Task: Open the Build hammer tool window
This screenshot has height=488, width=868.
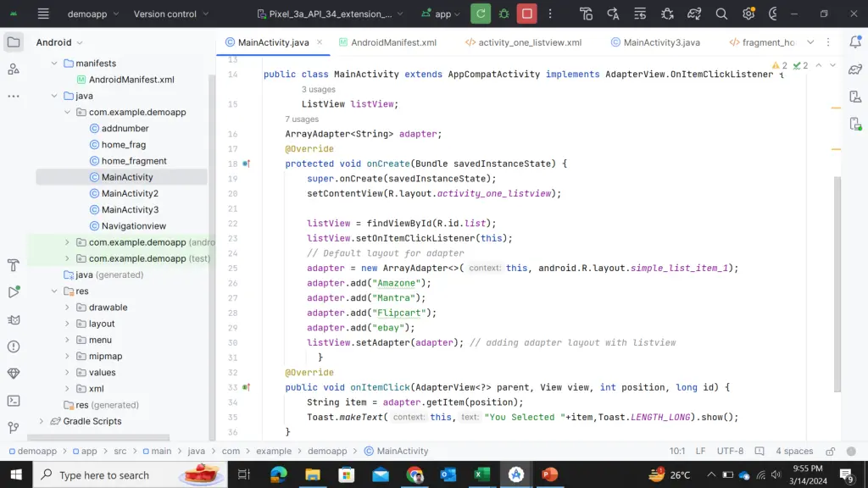Action: [x=14, y=265]
